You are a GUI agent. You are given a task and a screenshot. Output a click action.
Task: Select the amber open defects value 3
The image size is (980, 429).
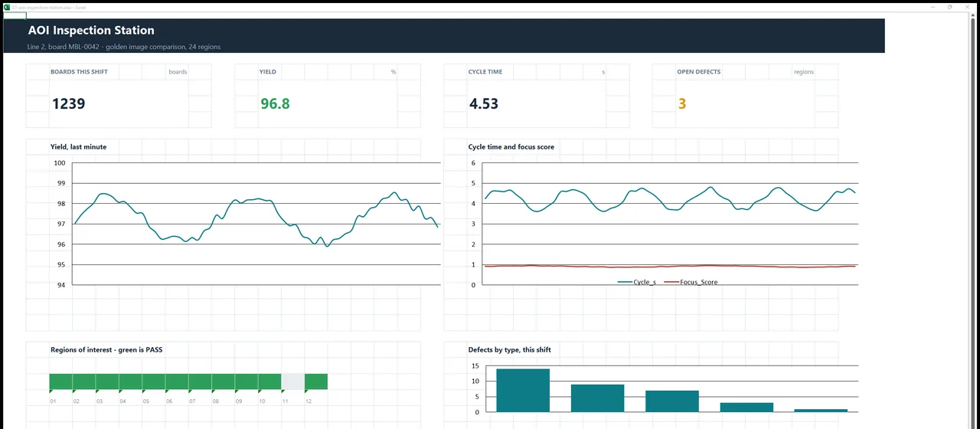[x=682, y=103]
